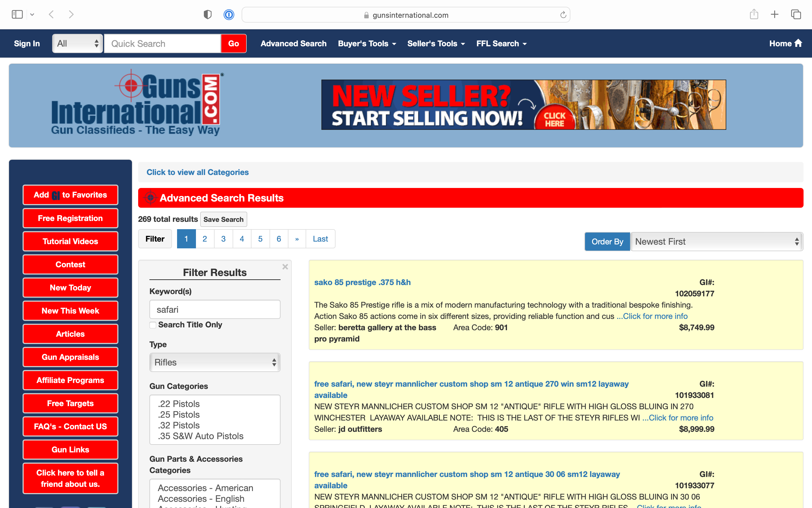Open the New Seller banner ad

pos(524,104)
